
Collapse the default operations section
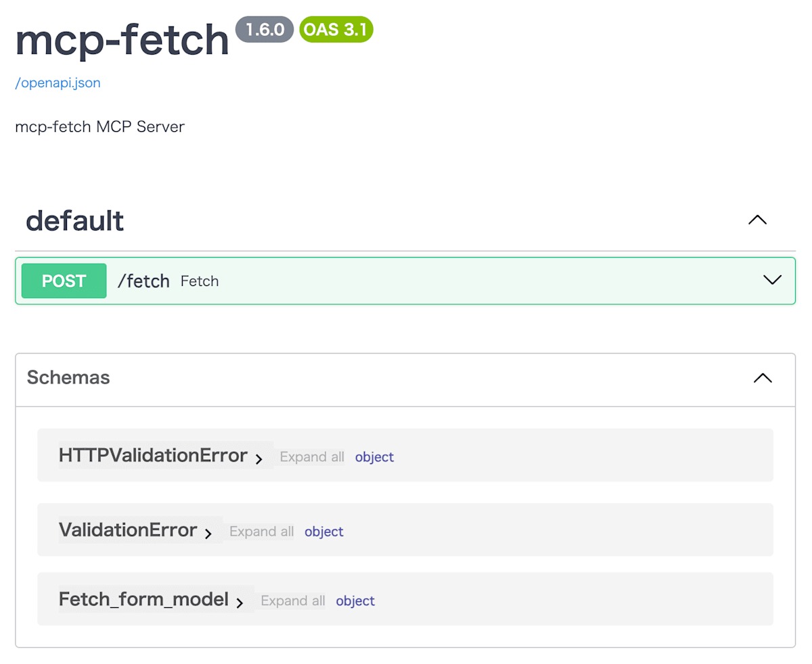[757, 220]
